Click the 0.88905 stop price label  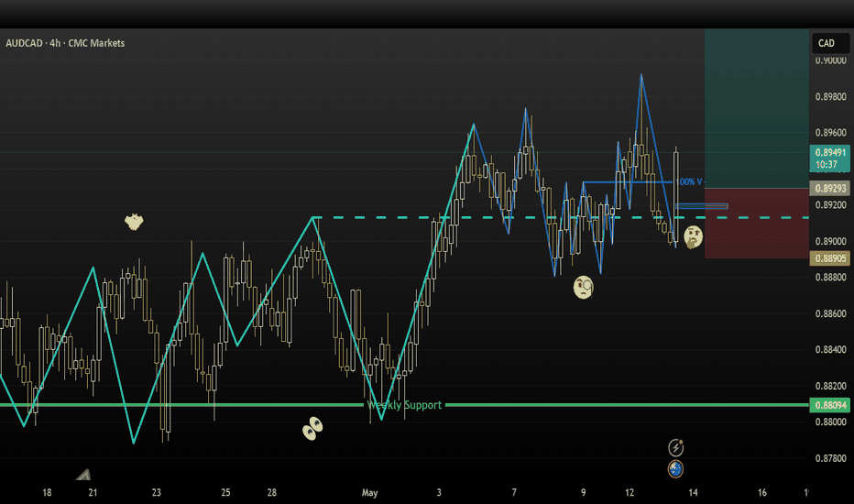pos(830,258)
